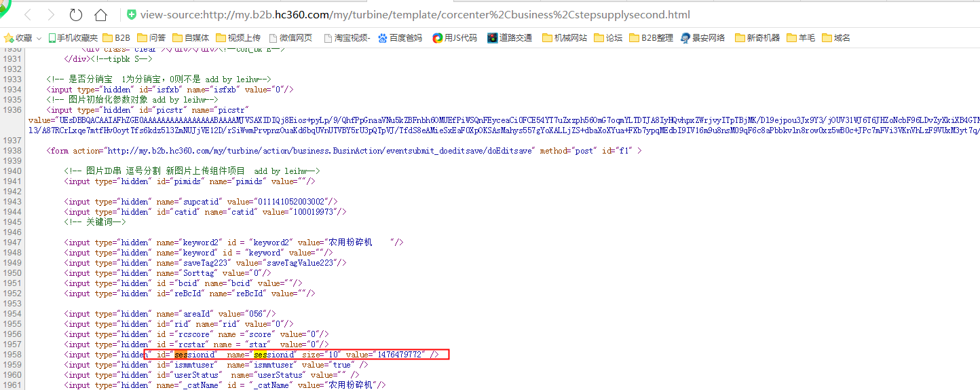This screenshot has height=390, width=980.
Task: Open the 道路交通 bookmark
Action: click(510, 38)
